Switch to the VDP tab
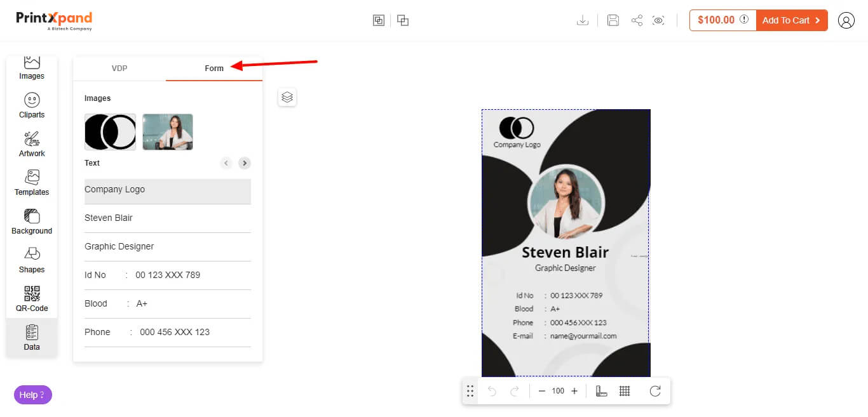The width and height of the screenshot is (868, 417). [x=119, y=69]
